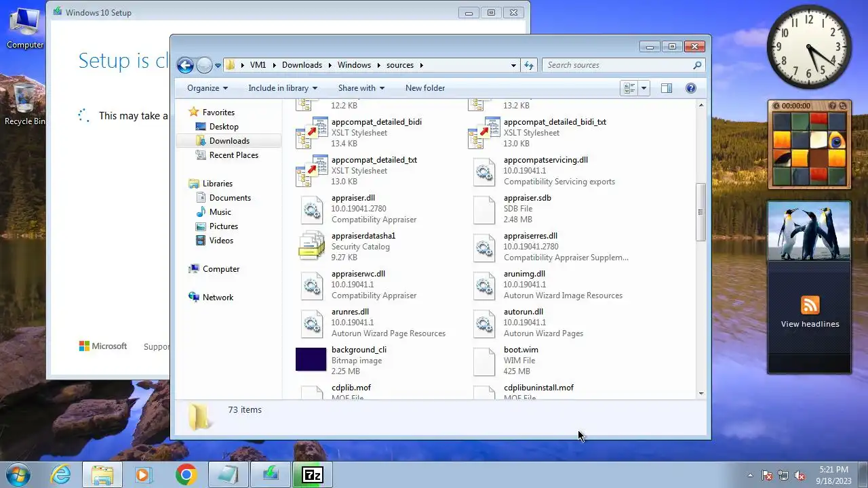This screenshot has height=488, width=868.
Task: Open the Videos library
Action: point(221,241)
